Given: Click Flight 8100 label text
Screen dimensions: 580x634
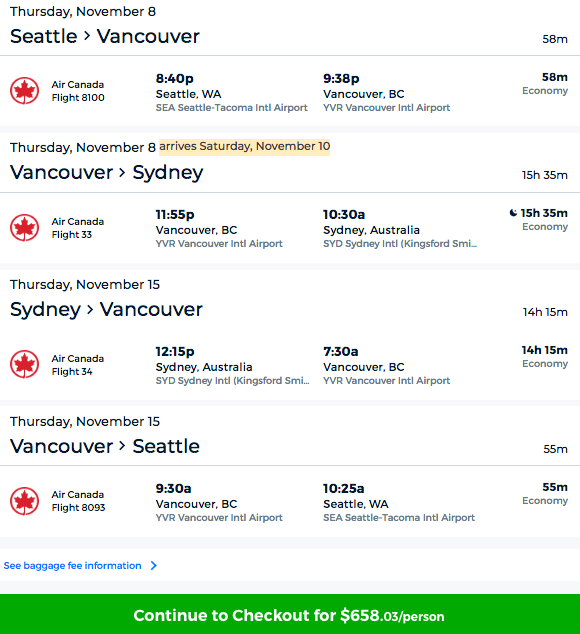Looking at the screenshot, I should 78,97.
